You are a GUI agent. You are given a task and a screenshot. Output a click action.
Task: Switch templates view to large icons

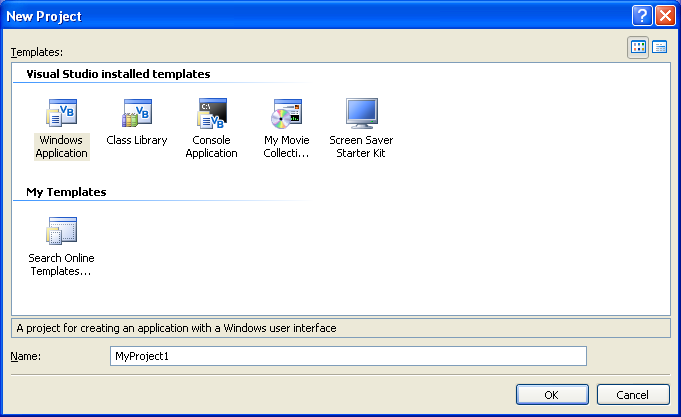(638, 47)
